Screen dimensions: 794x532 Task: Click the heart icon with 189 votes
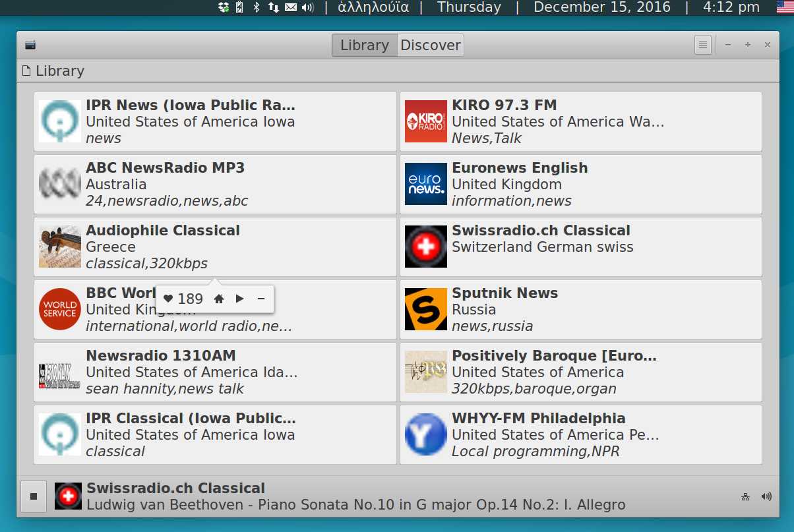168,299
